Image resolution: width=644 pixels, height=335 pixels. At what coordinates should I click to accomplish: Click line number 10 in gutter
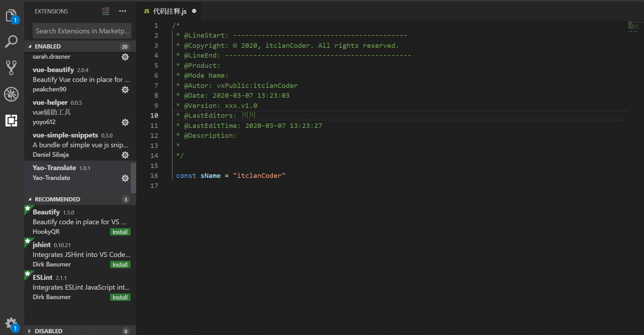(154, 115)
